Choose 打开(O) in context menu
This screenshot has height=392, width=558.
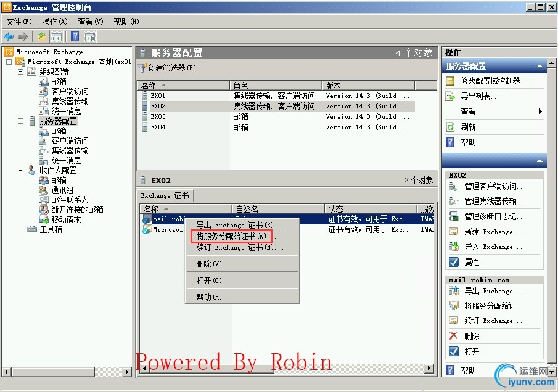coord(242,280)
